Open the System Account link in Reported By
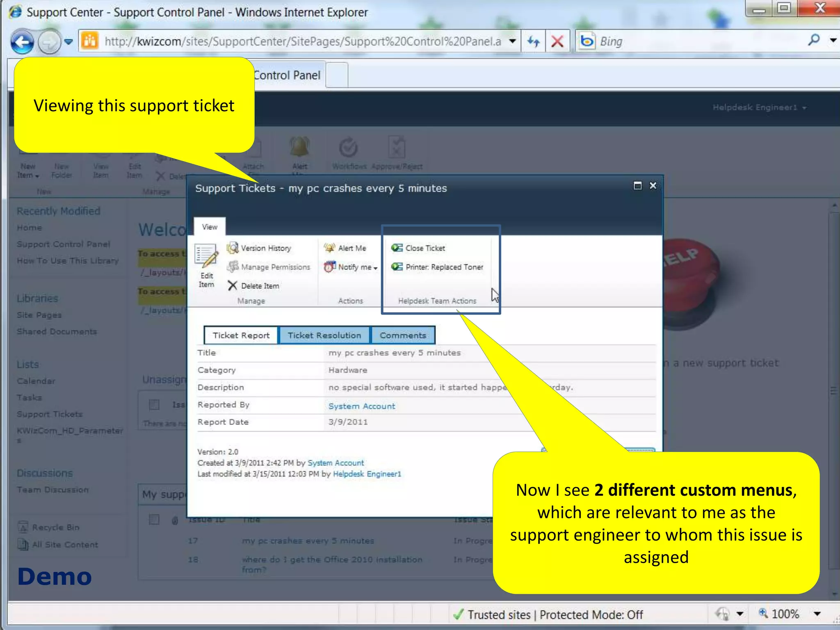The height and width of the screenshot is (630, 840). (362, 406)
